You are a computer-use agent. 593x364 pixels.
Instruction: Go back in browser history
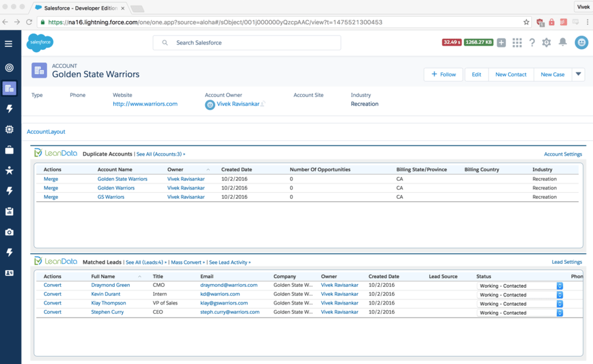tap(5, 22)
